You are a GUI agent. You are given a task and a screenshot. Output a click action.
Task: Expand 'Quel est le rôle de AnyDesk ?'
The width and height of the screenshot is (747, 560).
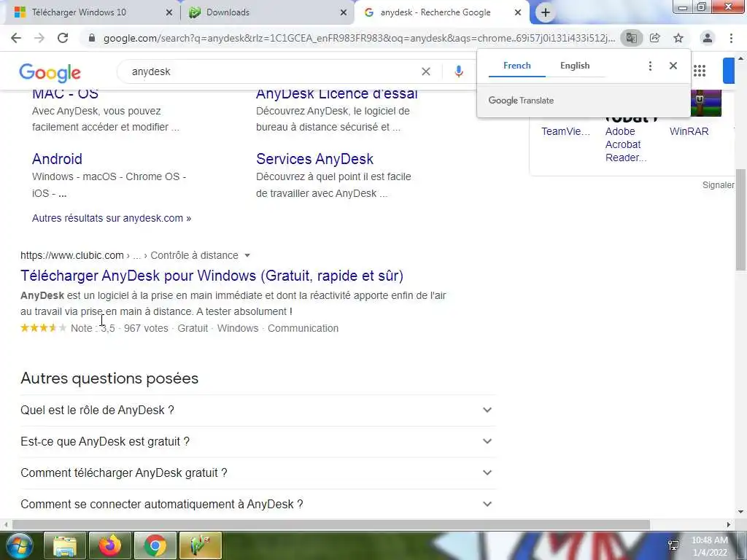(x=258, y=410)
